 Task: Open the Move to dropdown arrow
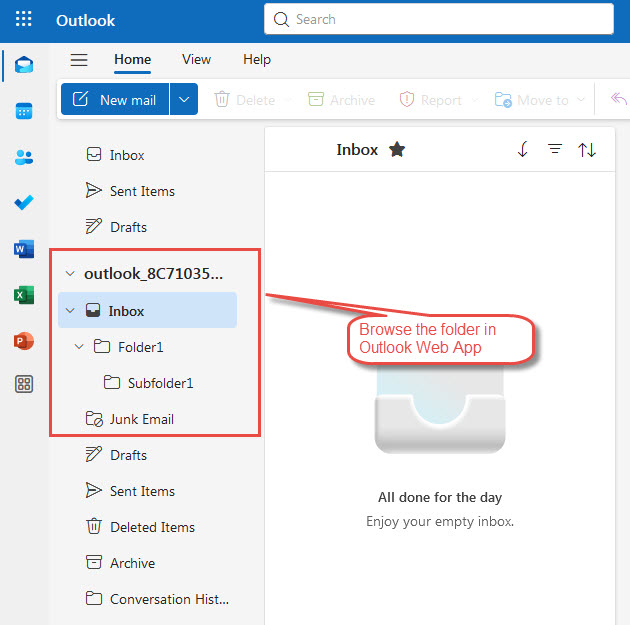[581, 100]
